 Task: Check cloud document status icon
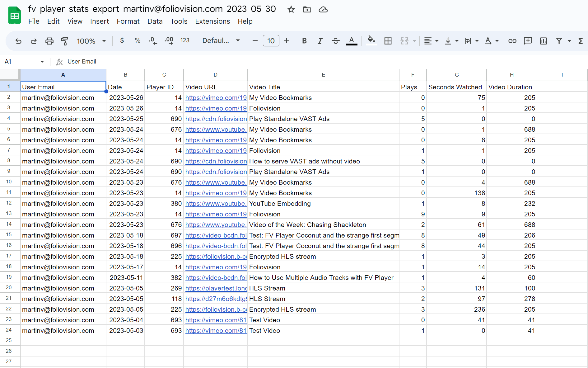pos(323,9)
